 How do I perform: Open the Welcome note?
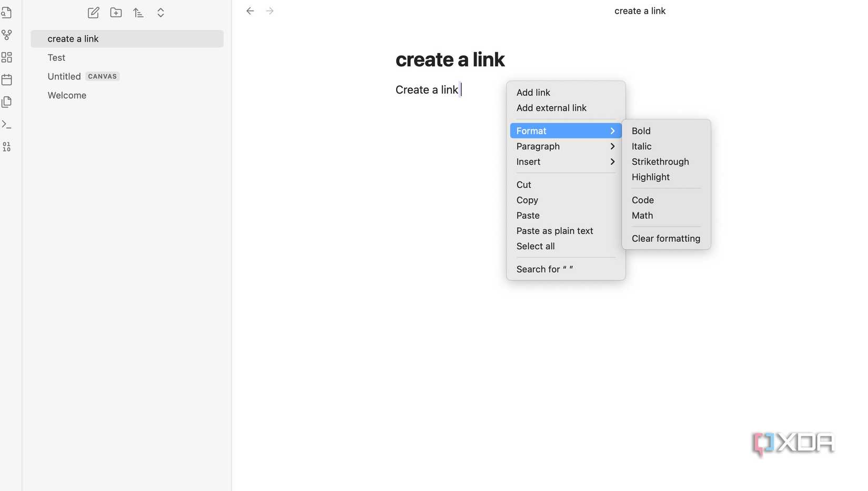(67, 95)
